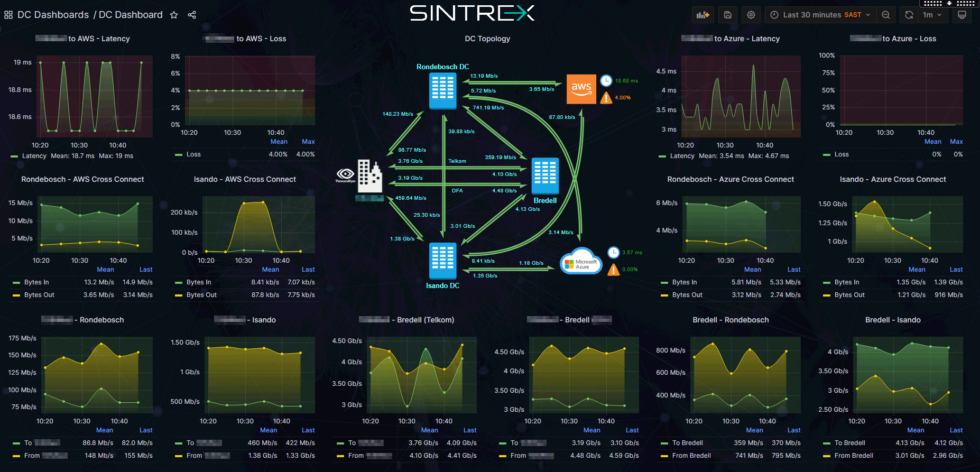Open Bredell - Rondebosch panel title menu
This screenshot has width=980, height=472.
731,320
